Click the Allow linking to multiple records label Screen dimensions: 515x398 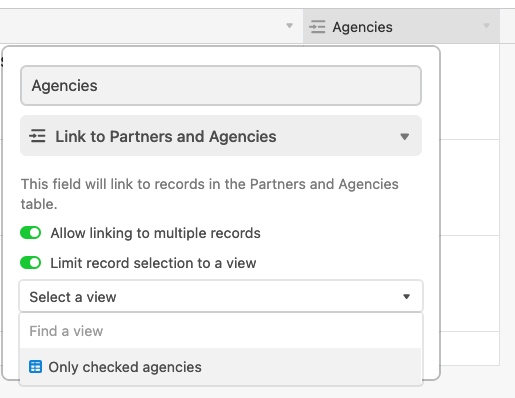tap(155, 233)
